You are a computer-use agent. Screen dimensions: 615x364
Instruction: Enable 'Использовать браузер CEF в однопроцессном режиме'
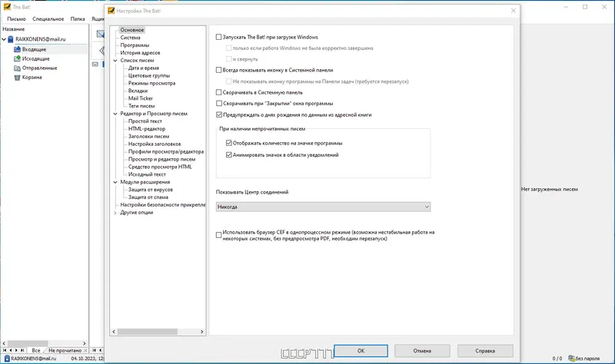coord(219,235)
